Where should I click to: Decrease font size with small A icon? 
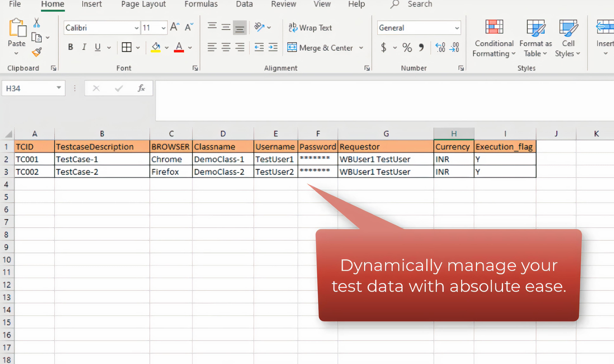tap(189, 27)
